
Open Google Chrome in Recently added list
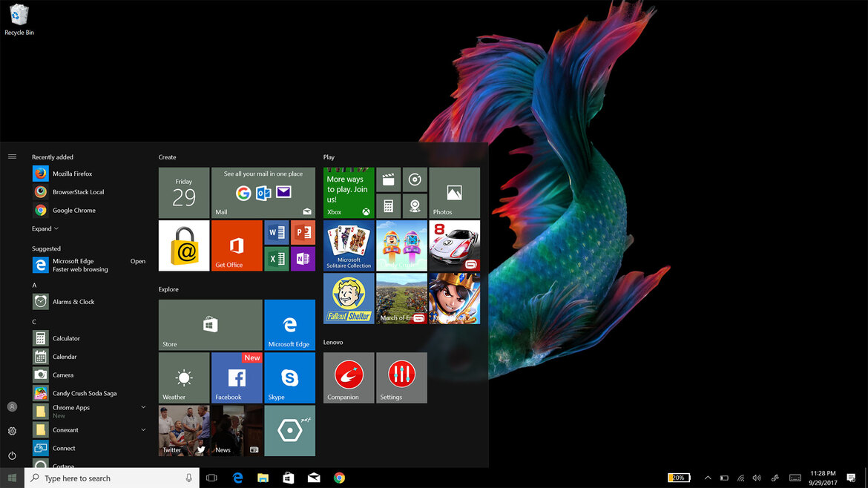pos(88,210)
